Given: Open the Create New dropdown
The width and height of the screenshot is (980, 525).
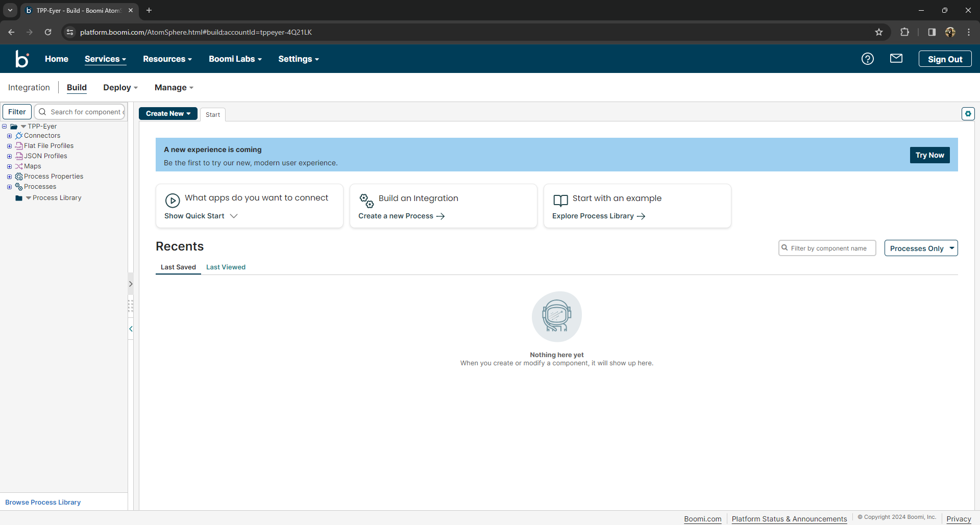Looking at the screenshot, I should tap(168, 113).
